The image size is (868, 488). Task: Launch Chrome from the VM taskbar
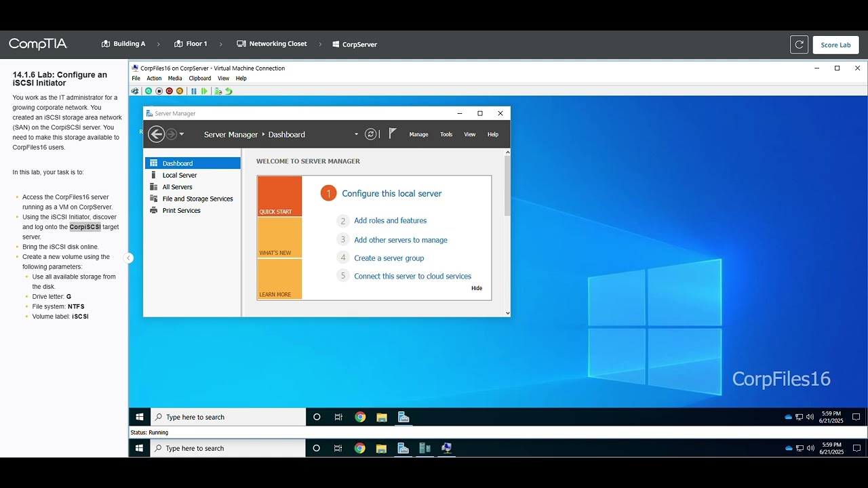coord(360,417)
